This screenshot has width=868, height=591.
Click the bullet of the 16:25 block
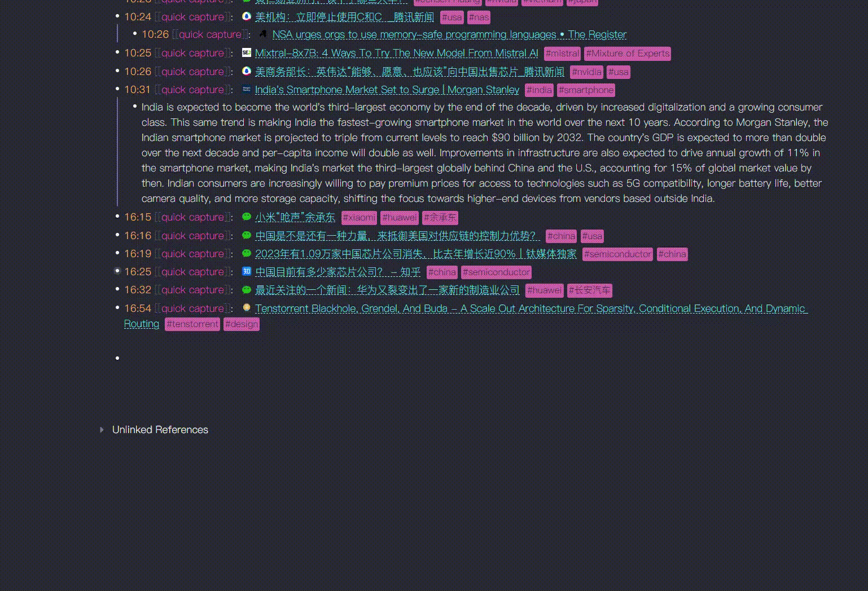click(x=117, y=271)
